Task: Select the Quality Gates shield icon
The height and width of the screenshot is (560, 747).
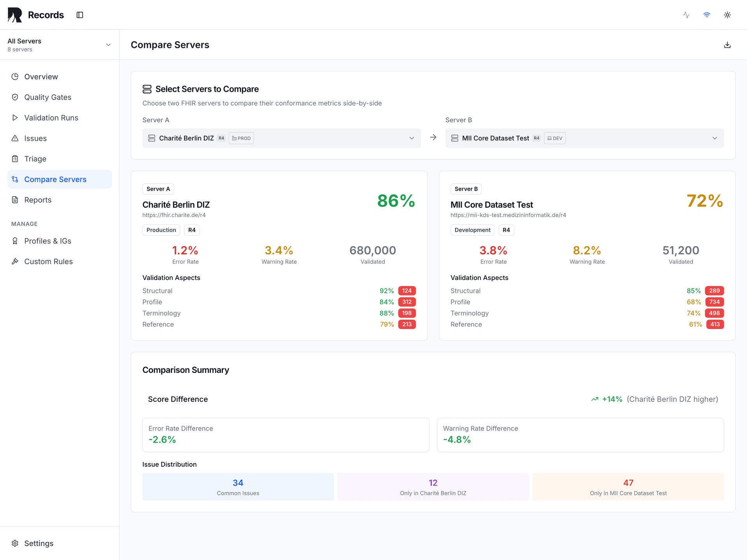Action: 15,97
